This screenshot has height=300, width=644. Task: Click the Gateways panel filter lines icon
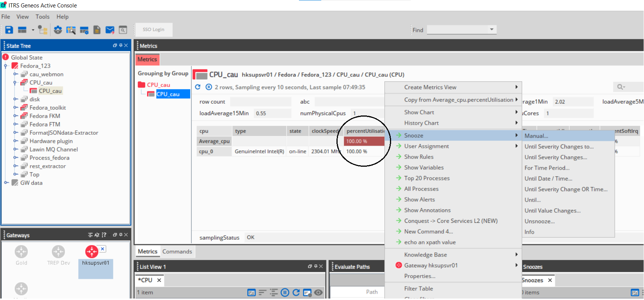click(x=90, y=235)
